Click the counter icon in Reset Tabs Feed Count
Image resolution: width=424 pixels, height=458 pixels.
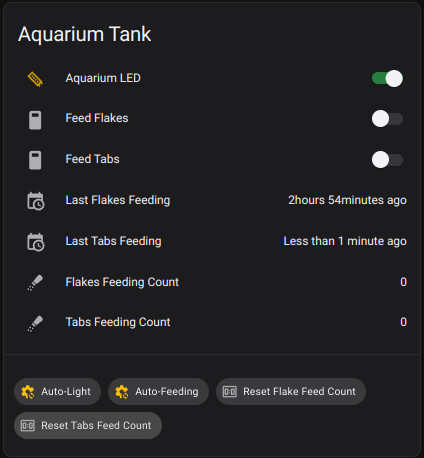[x=28, y=426]
